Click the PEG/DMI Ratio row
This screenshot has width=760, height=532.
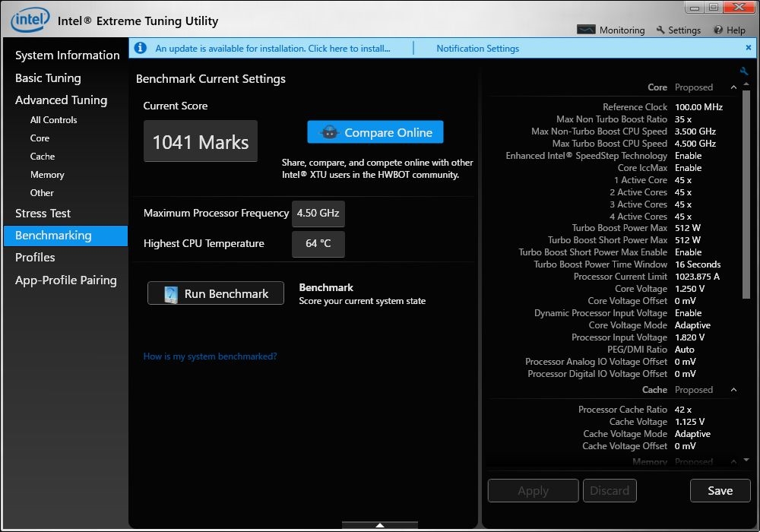coord(651,350)
